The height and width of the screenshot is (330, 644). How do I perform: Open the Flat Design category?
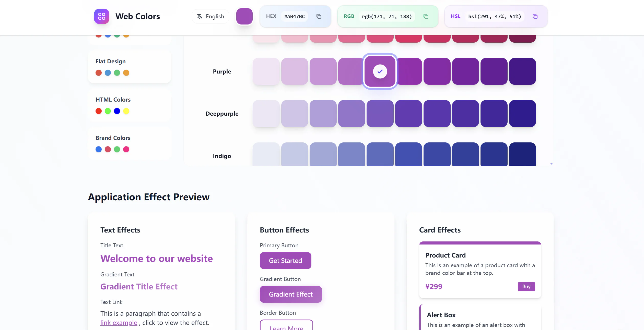(x=111, y=61)
